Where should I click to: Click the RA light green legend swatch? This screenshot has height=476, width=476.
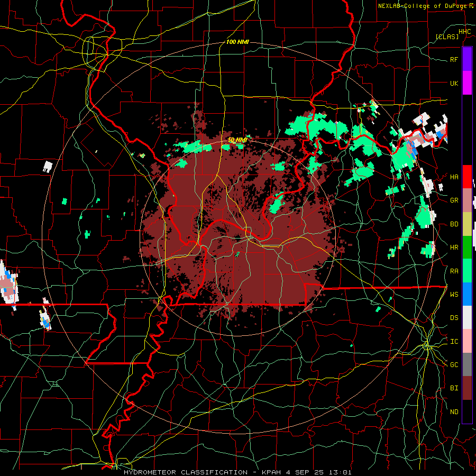[x=467, y=271]
